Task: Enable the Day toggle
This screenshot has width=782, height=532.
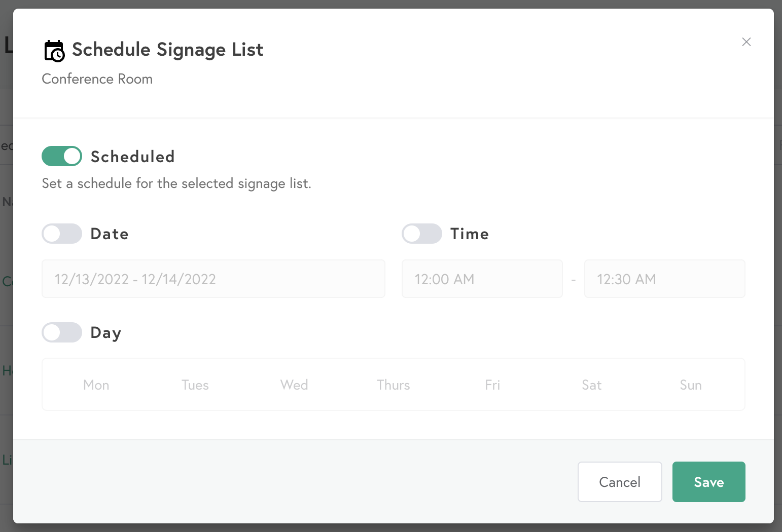Action: point(61,332)
